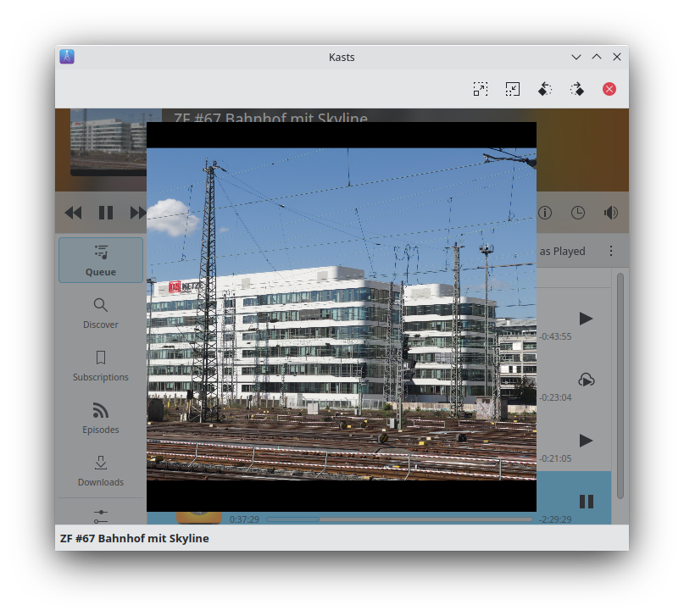Viewport: 684px width, 616px height.
Task: Pause the highlighted queue episode
Action: 587,502
